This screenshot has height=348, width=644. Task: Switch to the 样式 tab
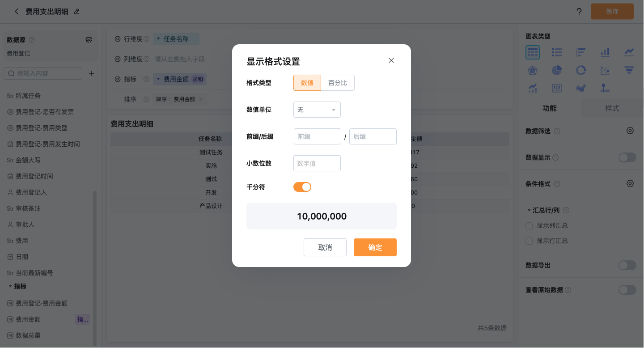pos(612,108)
